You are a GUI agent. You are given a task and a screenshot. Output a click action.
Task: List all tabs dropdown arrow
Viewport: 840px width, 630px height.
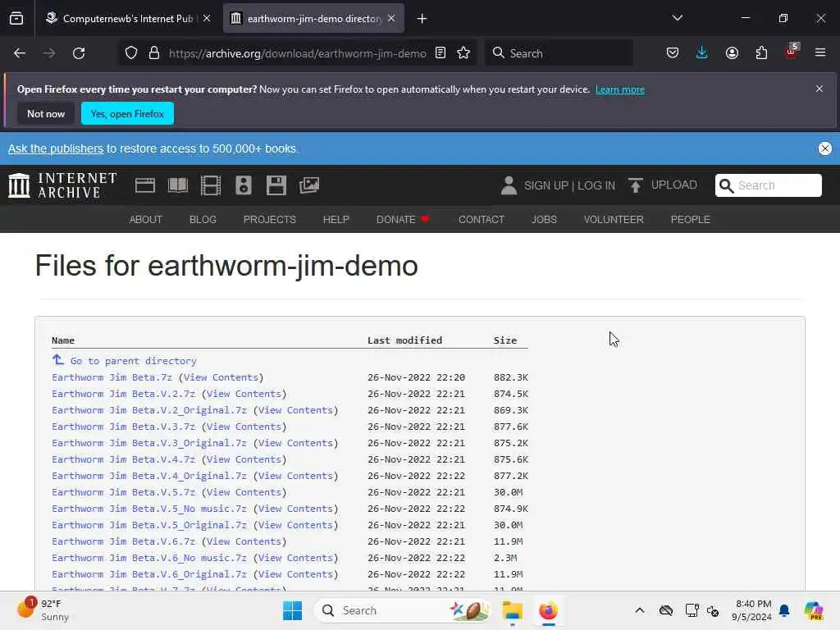[x=677, y=18]
